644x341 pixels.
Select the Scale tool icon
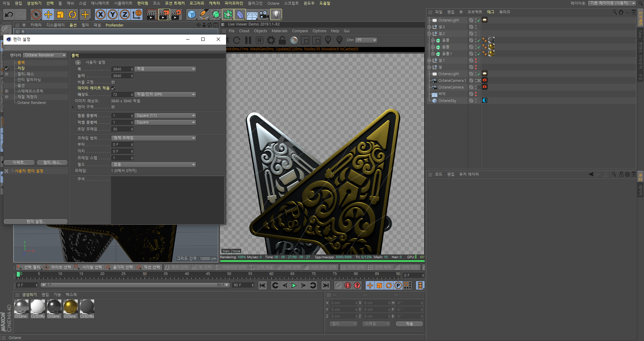pyautogui.click(x=60, y=14)
